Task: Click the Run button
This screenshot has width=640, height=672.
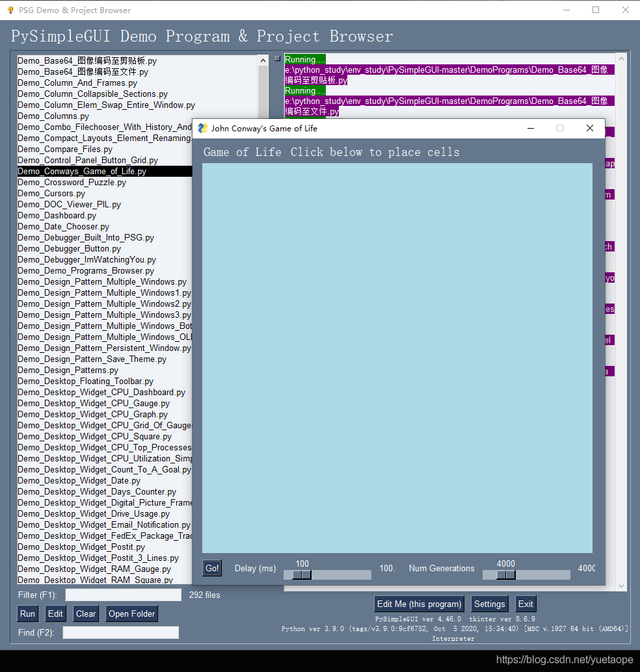Action: point(27,614)
